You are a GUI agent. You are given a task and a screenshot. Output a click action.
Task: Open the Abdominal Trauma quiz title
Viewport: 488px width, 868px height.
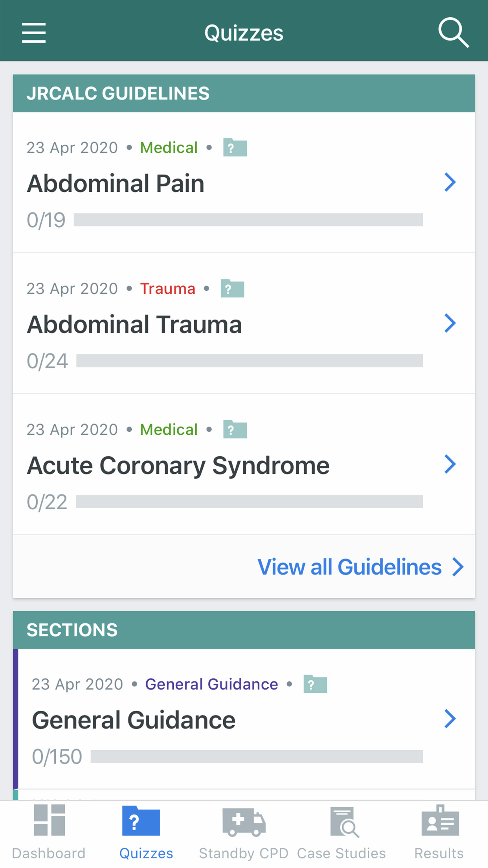click(x=134, y=325)
